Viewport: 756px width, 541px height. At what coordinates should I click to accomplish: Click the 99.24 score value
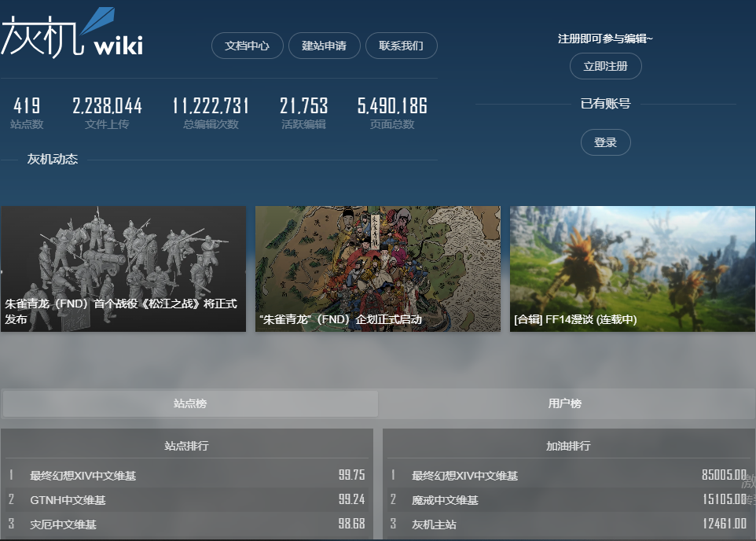point(351,499)
